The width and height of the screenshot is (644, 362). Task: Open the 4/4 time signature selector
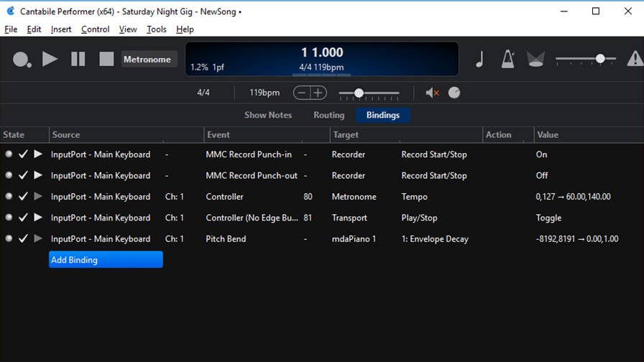[x=203, y=93]
